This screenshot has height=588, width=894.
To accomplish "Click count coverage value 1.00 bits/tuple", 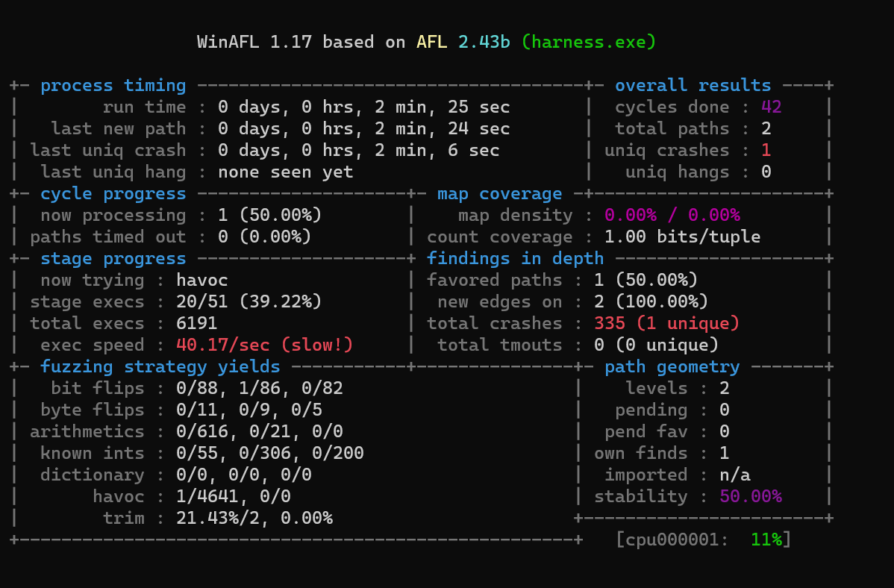I will pyautogui.click(x=683, y=237).
